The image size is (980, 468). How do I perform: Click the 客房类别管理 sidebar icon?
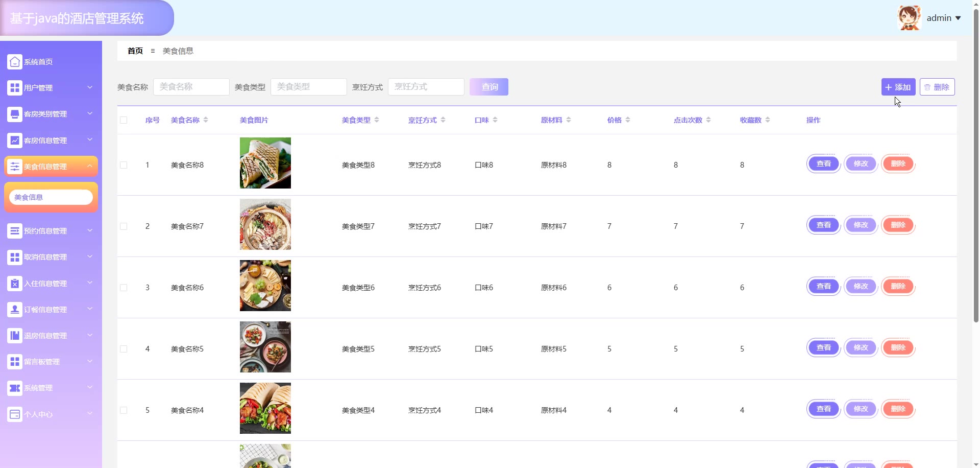[15, 114]
